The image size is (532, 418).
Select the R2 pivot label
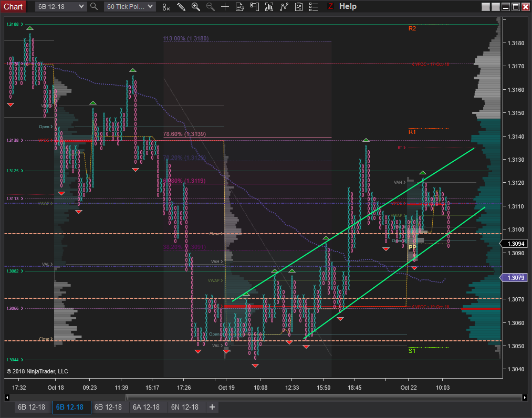click(x=412, y=28)
